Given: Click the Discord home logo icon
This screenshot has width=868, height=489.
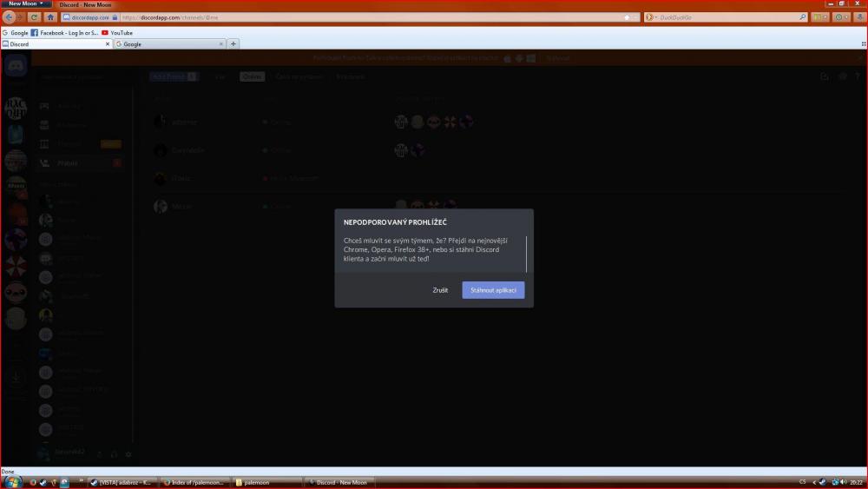Looking at the screenshot, I should pyautogui.click(x=16, y=66).
